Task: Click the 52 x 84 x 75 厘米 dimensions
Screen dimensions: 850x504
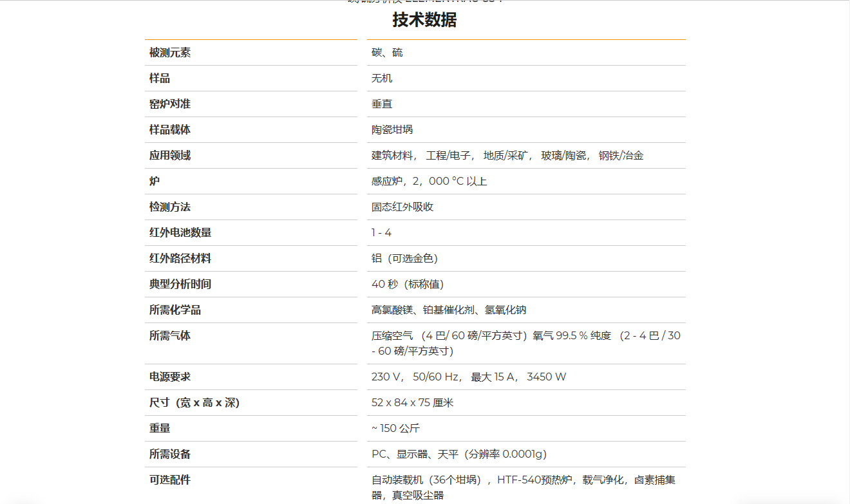Action: tap(412, 403)
